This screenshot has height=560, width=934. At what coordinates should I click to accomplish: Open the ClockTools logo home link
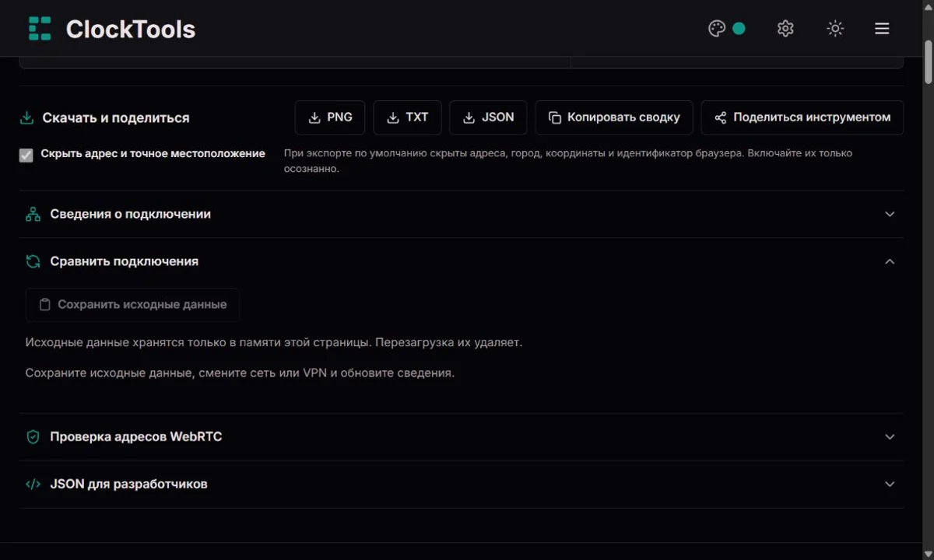[111, 29]
